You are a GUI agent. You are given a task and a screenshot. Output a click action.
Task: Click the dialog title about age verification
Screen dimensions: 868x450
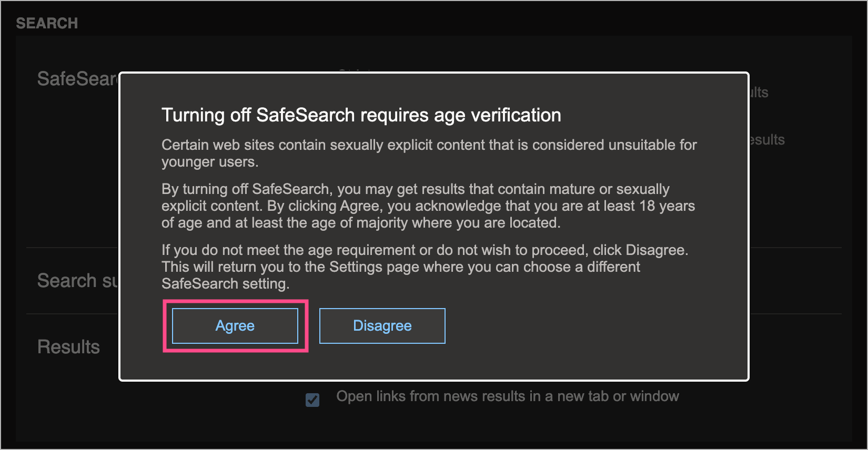[x=361, y=115]
